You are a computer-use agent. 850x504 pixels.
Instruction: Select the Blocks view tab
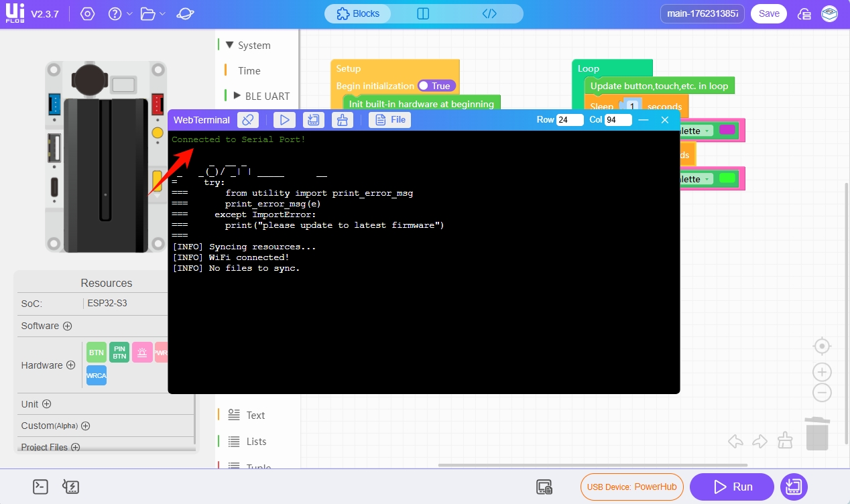(358, 13)
